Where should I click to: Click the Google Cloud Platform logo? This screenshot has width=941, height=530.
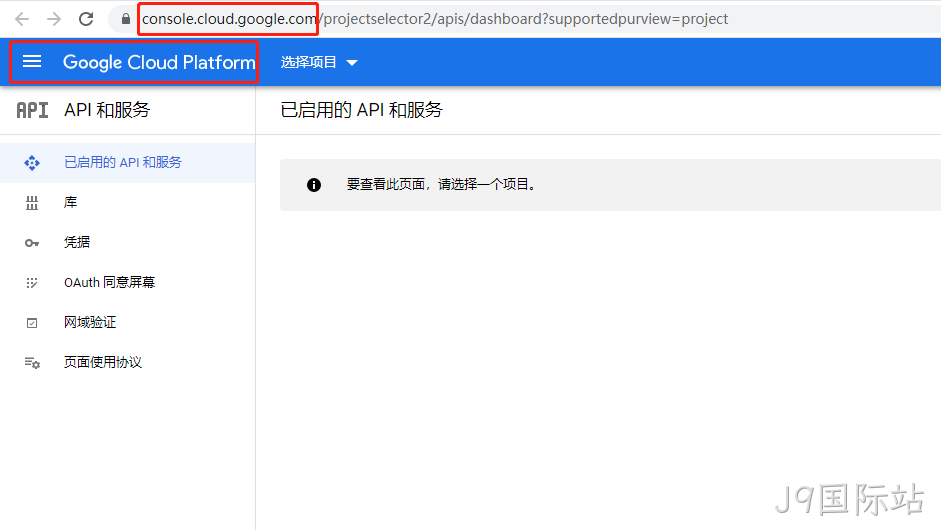[159, 62]
